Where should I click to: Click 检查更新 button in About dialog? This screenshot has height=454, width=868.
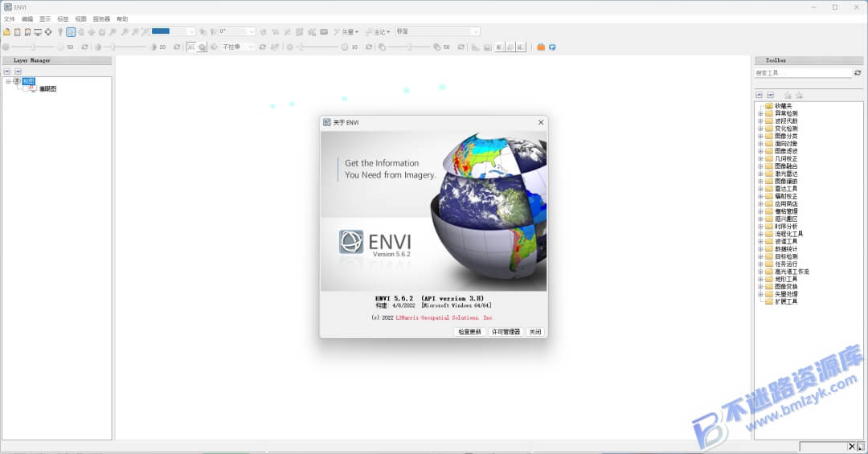[x=469, y=332]
